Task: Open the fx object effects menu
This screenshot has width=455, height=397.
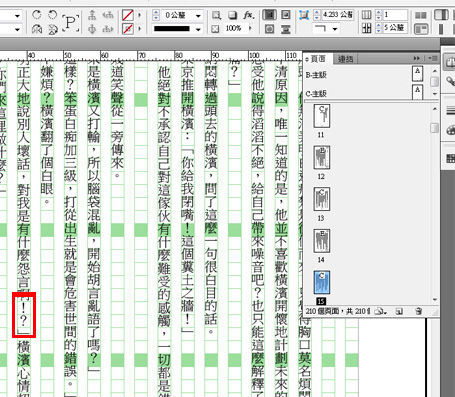Action: point(249,15)
